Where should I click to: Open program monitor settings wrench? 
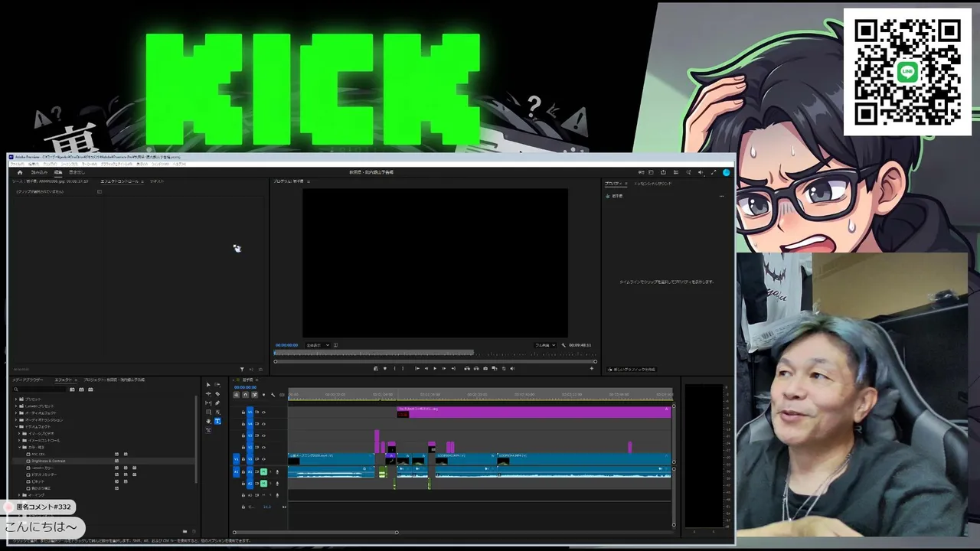(563, 345)
